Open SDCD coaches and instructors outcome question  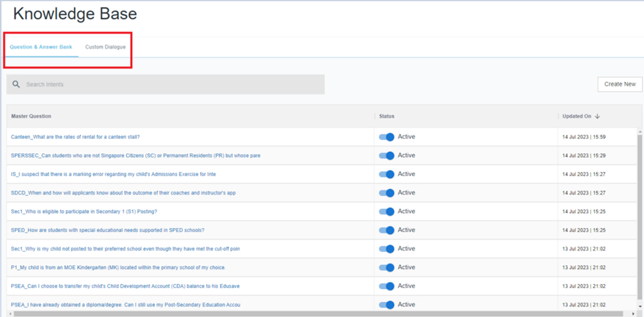pyautogui.click(x=123, y=193)
